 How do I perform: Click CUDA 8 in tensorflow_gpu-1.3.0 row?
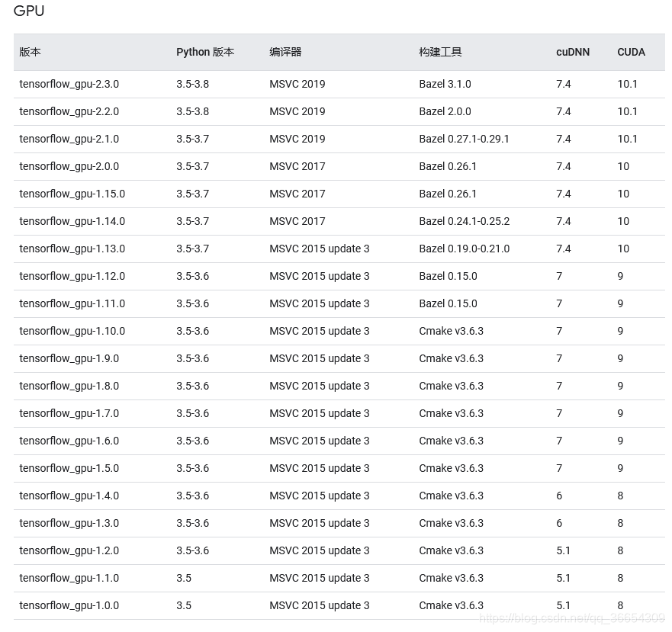tap(620, 523)
